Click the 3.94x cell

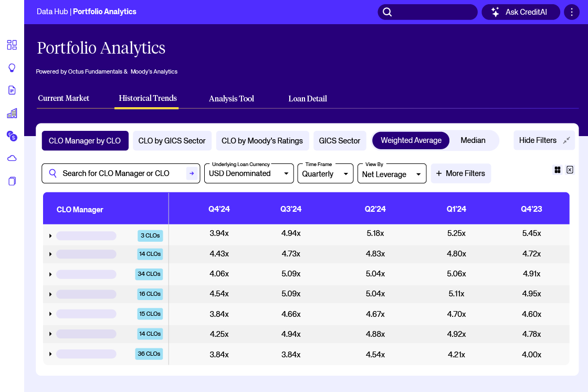[219, 233]
